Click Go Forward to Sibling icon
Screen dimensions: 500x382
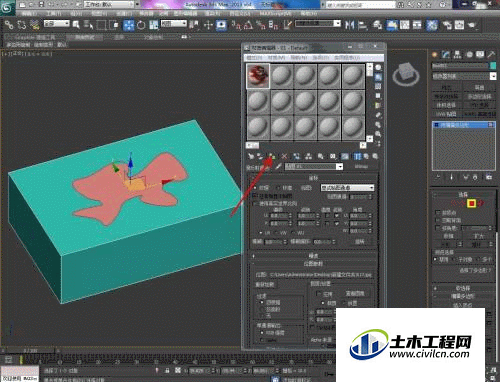point(375,156)
